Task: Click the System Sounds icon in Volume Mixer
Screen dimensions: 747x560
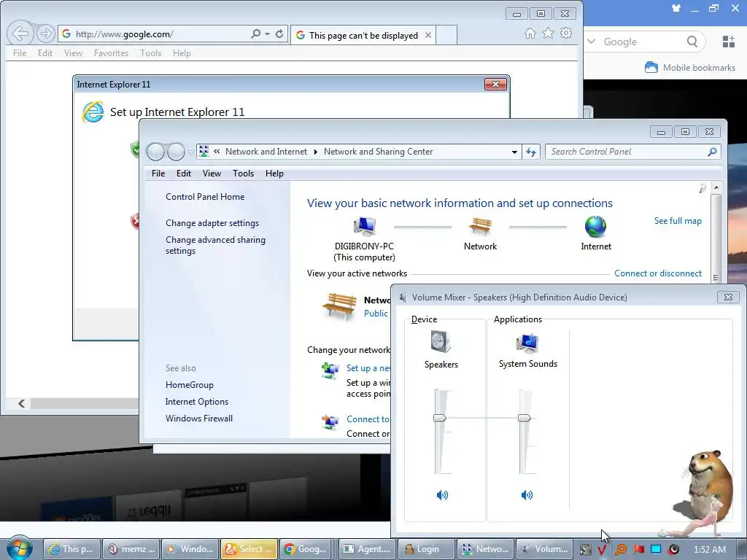Action: coord(527,343)
